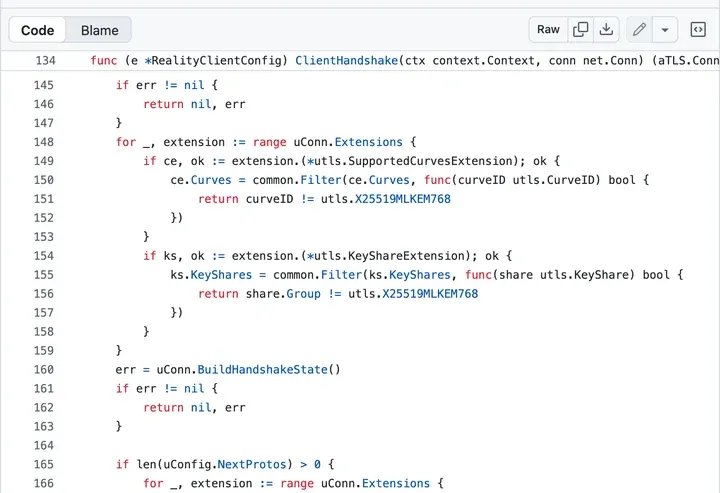Click BuildHandshakeState on line 160
This screenshot has height=493, width=720.
click(x=262, y=370)
